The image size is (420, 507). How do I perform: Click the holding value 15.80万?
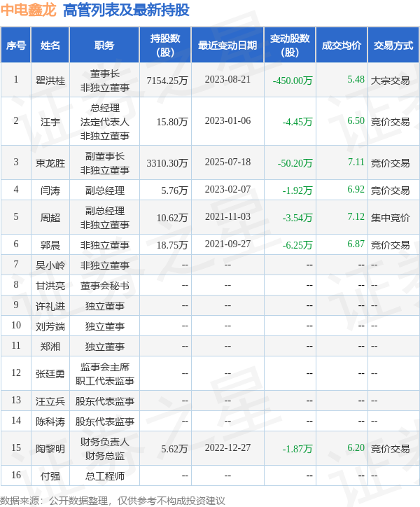pos(172,122)
